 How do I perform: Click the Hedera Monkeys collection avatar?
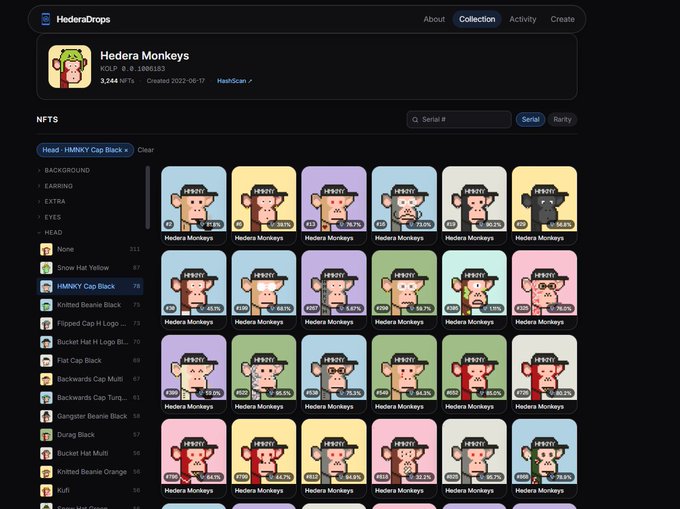point(70,67)
